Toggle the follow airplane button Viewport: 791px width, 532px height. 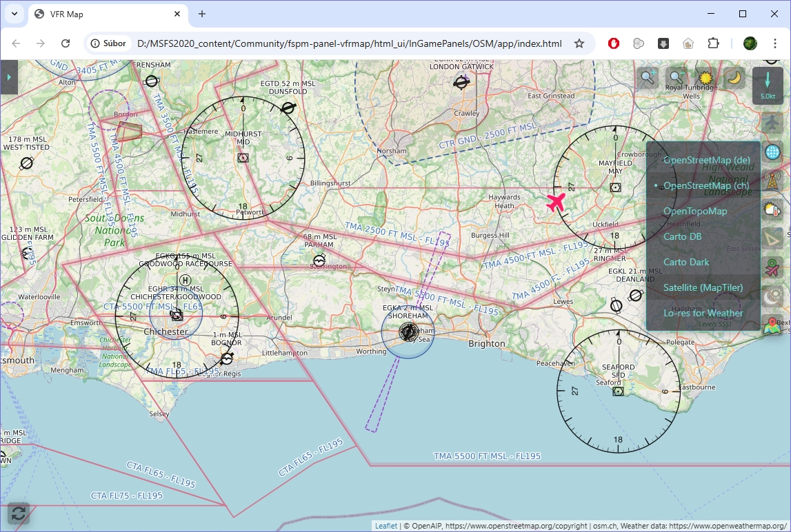pyautogui.click(x=772, y=123)
